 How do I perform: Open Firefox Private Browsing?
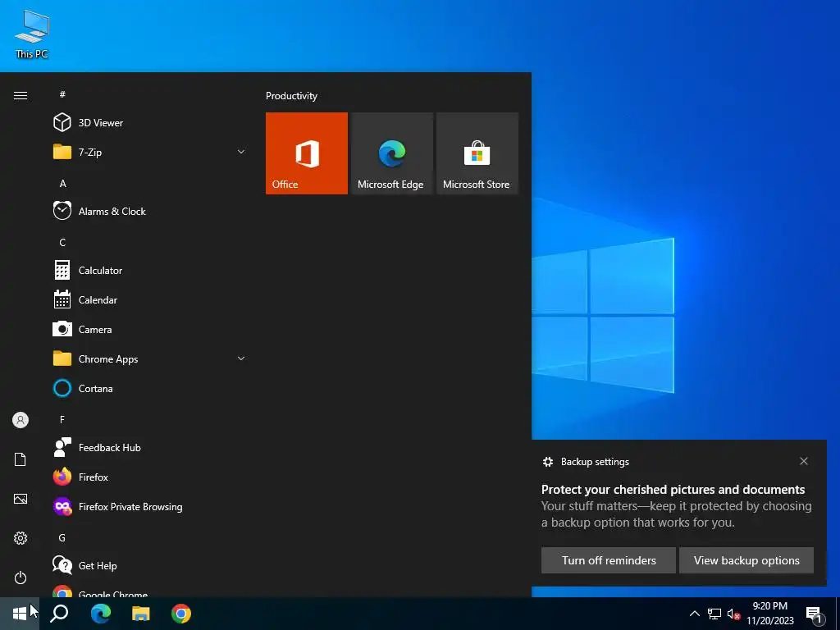tap(150, 506)
